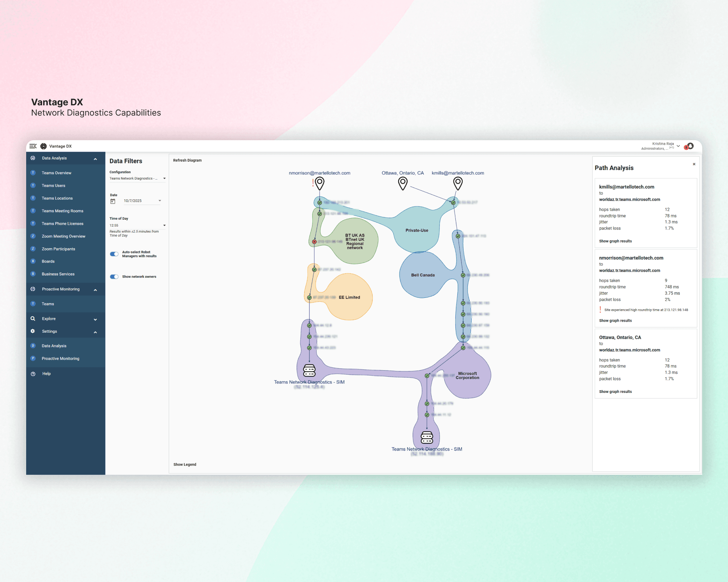Viewport: 728px width, 582px height.
Task: Show graph results for kmills@martellotech.com
Action: pos(615,241)
